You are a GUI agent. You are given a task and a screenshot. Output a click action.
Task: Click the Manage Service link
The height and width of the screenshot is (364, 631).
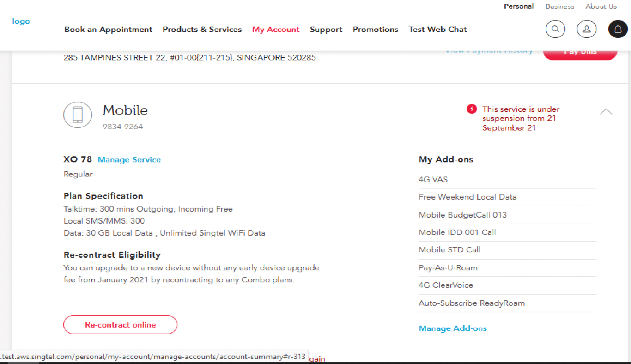129,160
